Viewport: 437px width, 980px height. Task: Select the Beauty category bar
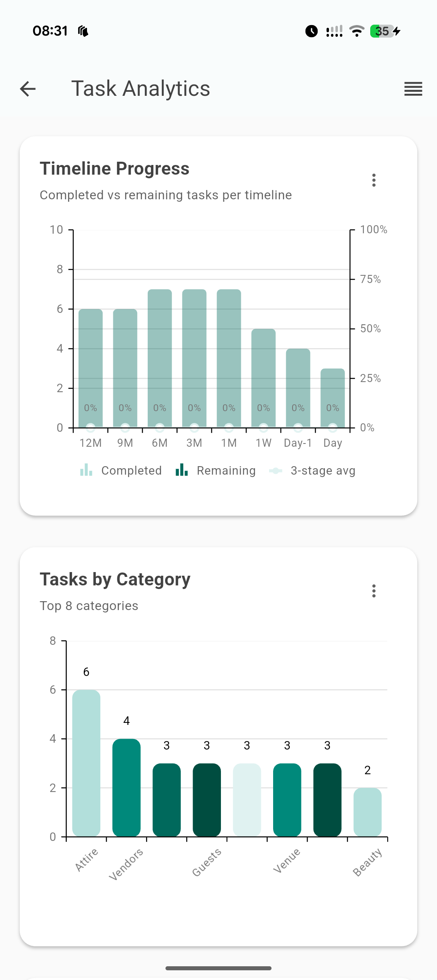(367, 812)
